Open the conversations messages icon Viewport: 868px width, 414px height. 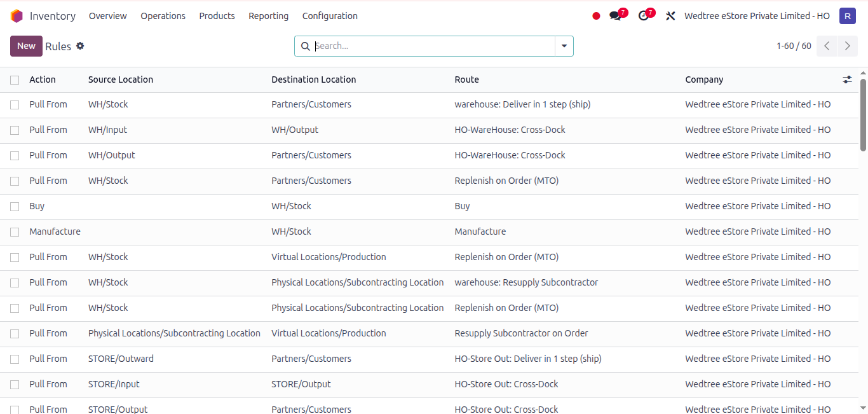pos(614,16)
